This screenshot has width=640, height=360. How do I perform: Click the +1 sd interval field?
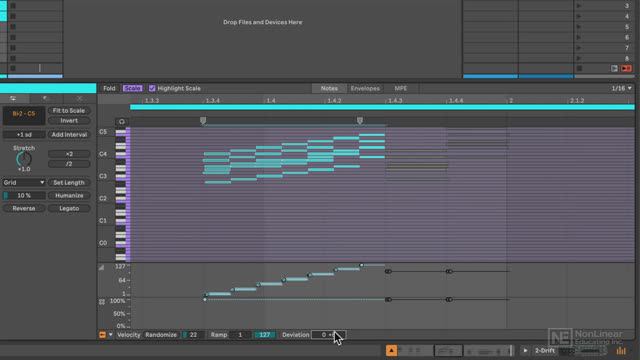click(x=24, y=135)
